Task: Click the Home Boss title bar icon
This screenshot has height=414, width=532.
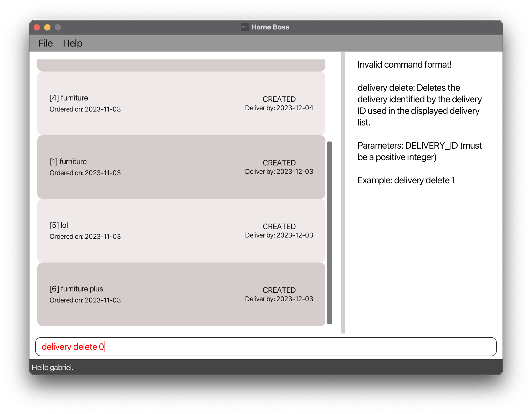Action: [244, 27]
